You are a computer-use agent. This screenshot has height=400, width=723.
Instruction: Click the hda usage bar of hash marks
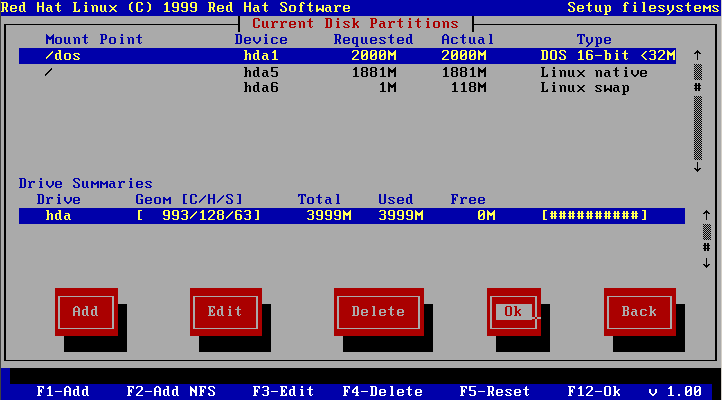[x=594, y=215]
